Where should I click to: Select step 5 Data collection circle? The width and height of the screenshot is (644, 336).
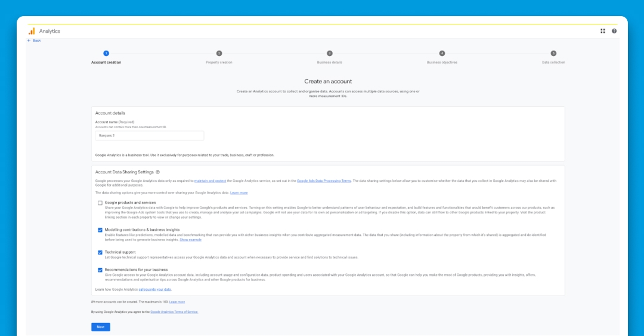[x=553, y=54]
